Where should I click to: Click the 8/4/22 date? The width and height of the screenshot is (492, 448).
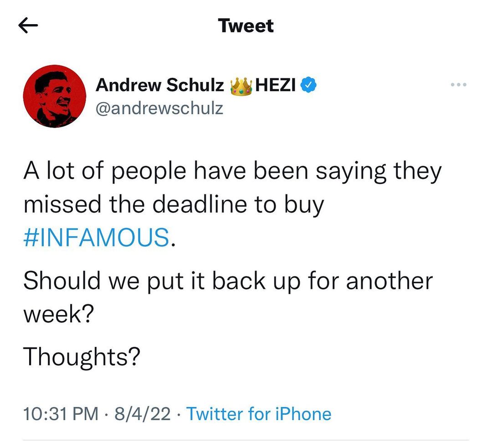[143, 414]
